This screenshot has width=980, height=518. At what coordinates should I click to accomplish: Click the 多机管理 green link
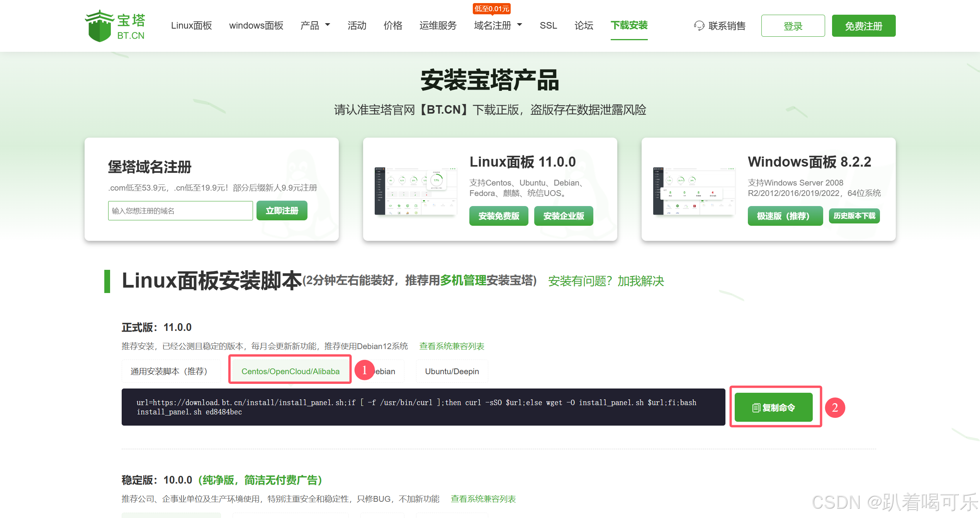(x=463, y=280)
